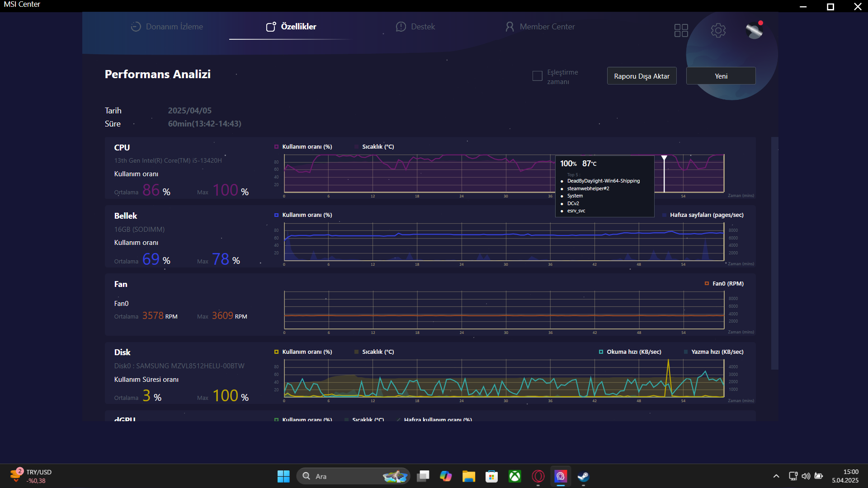Click the vertical scrollbar on the right
Image resolution: width=868 pixels, height=488 pixels.
pos(774,253)
